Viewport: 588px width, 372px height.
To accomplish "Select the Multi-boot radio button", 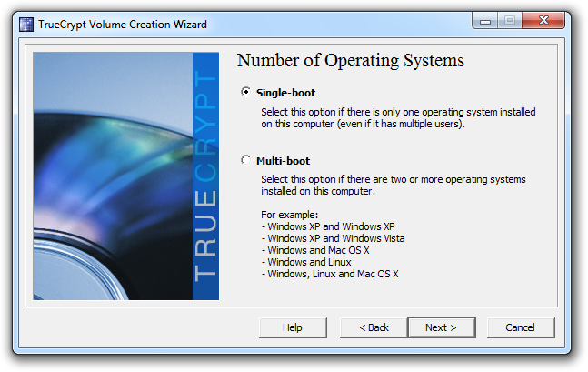I will (245, 160).
